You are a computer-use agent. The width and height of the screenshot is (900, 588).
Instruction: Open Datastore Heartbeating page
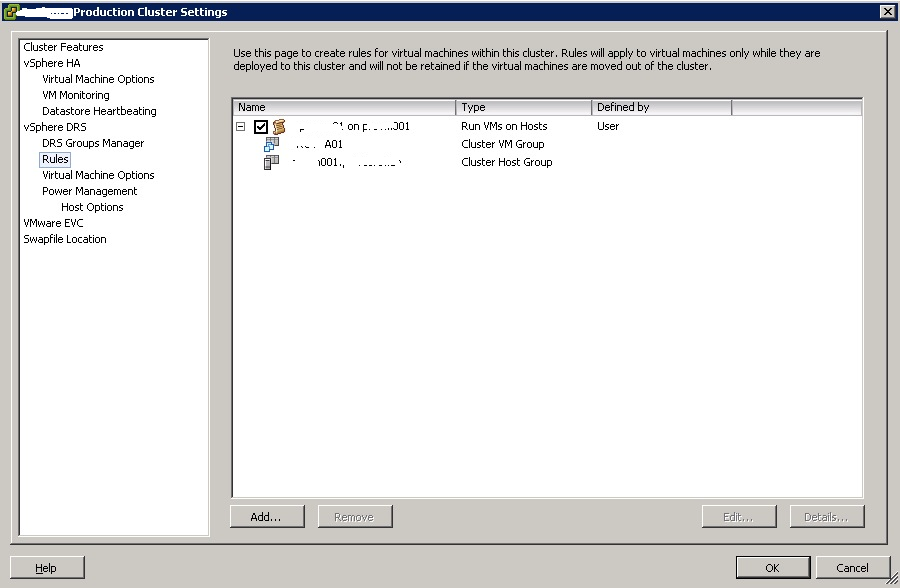[x=99, y=111]
